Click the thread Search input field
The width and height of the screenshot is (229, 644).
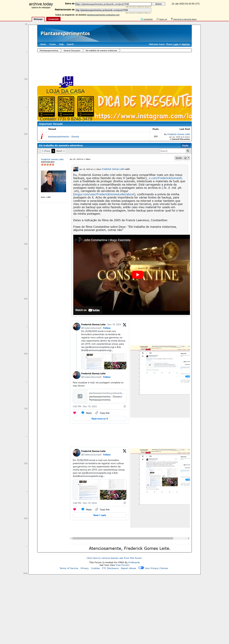pyautogui.click(x=173, y=151)
